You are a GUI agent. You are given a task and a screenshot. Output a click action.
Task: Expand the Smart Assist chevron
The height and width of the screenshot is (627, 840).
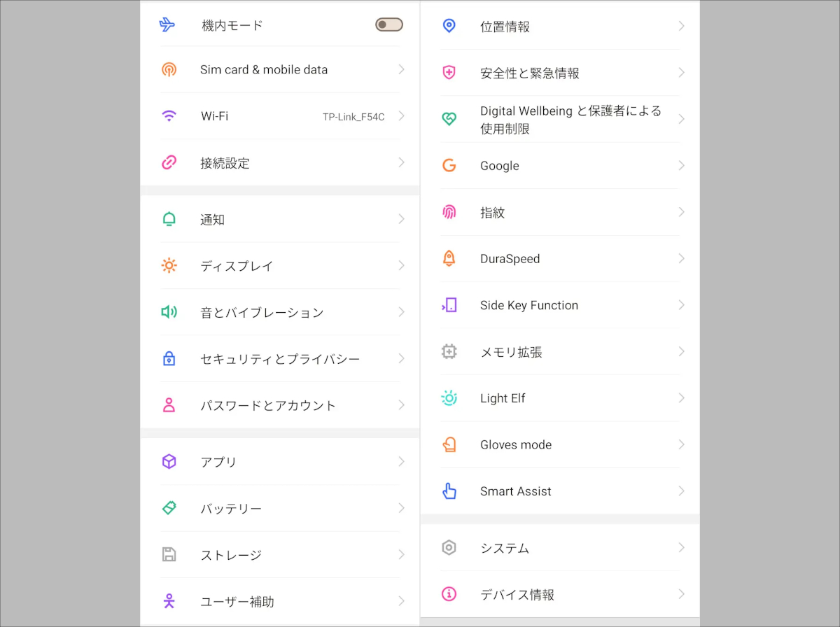(x=680, y=491)
